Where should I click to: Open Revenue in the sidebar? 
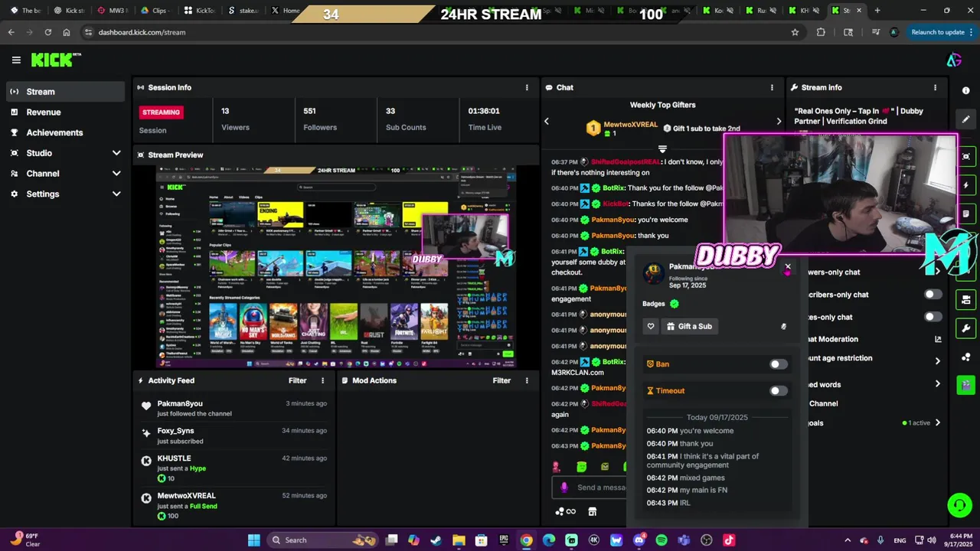tap(65, 112)
